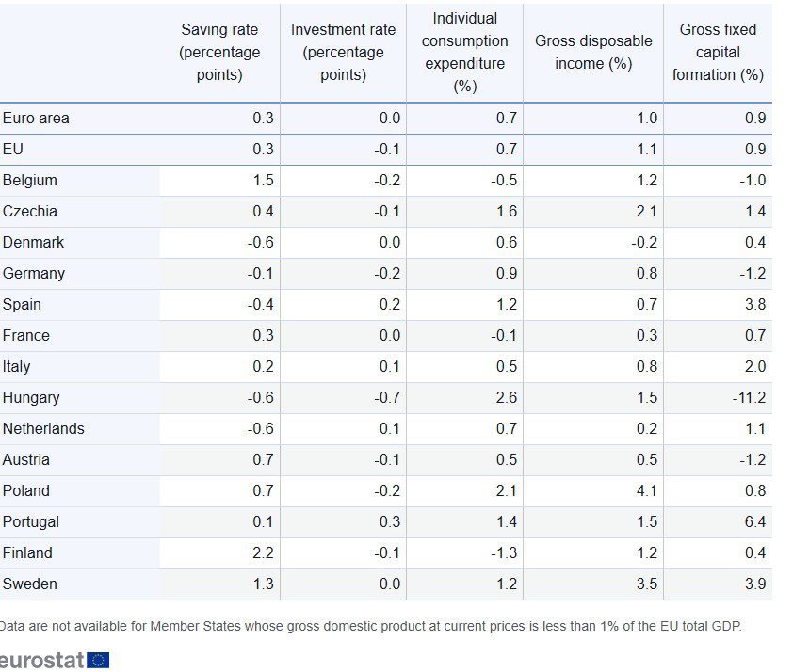The width and height of the screenshot is (793, 672).
Task: Click the Denmark row label
Action: pos(34,243)
